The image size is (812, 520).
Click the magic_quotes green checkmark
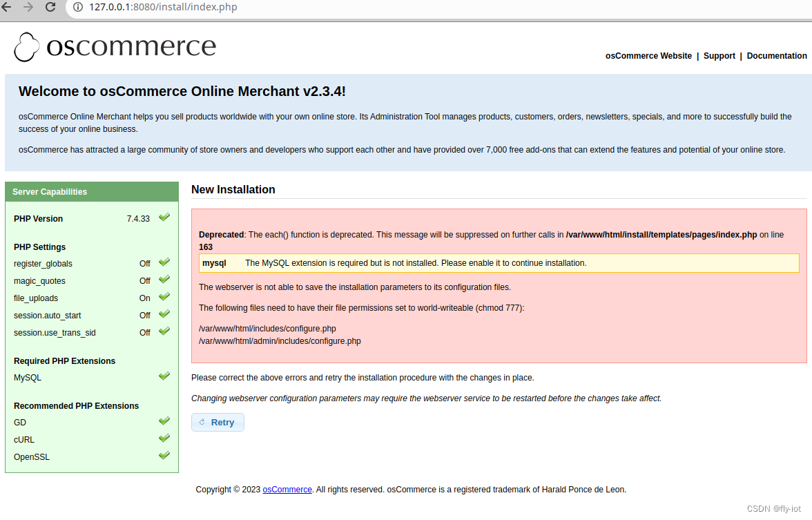point(164,280)
